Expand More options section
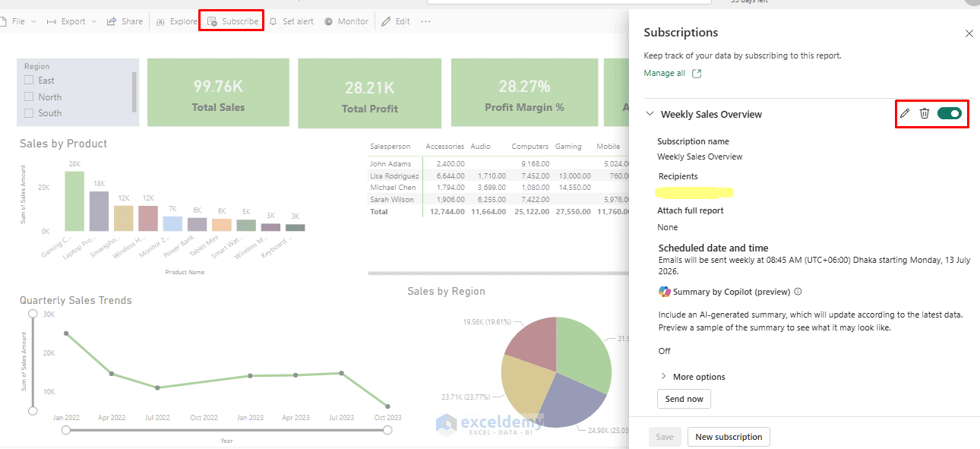Viewport: 980px width, 449px height. 692,377
